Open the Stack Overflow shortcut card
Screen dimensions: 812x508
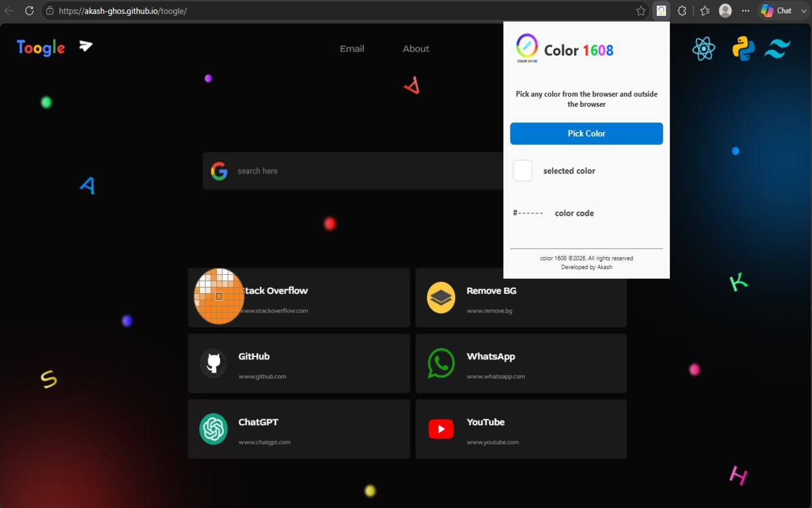point(299,298)
